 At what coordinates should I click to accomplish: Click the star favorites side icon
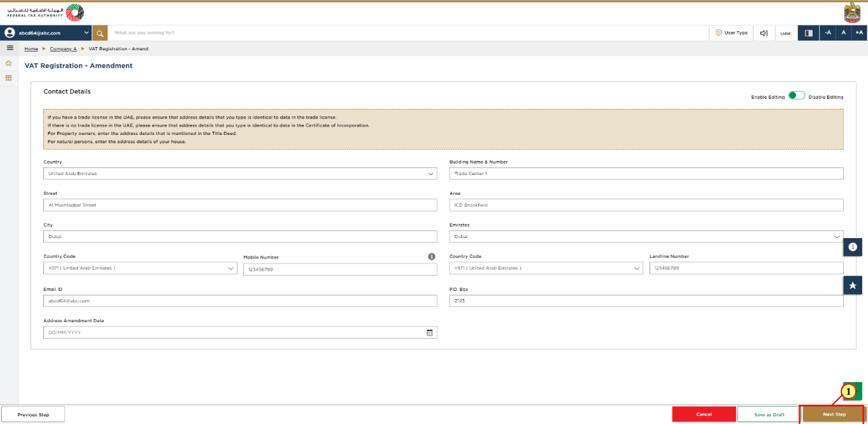[853, 285]
